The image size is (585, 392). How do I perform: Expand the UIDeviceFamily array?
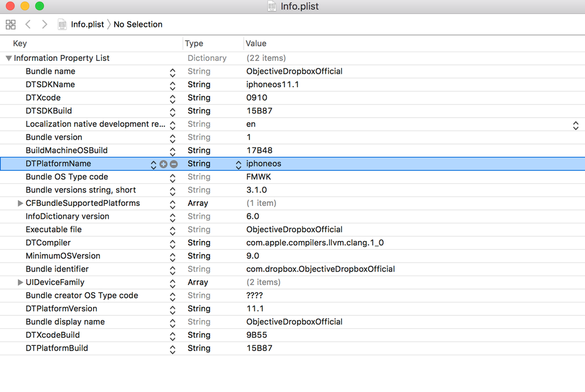click(20, 283)
